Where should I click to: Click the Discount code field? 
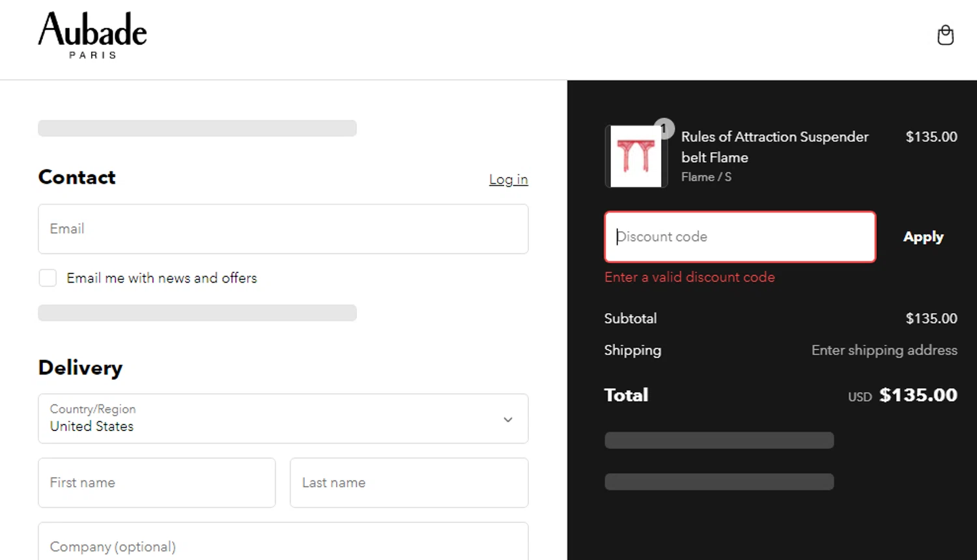[x=740, y=237]
